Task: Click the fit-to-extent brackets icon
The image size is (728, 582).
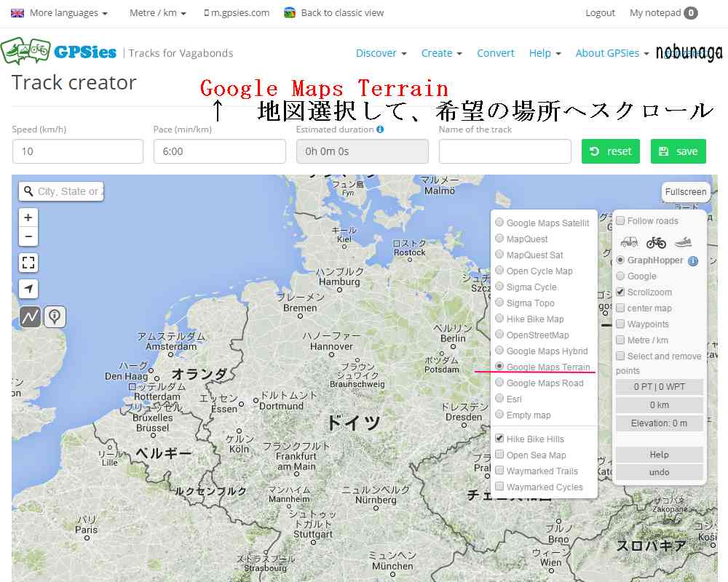Action: [x=28, y=263]
